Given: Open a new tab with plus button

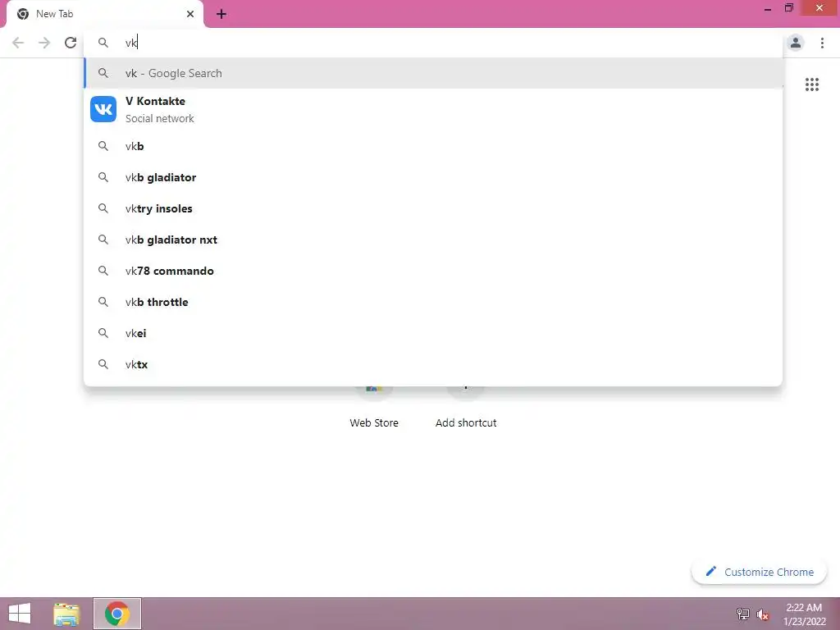Looking at the screenshot, I should tap(221, 15).
